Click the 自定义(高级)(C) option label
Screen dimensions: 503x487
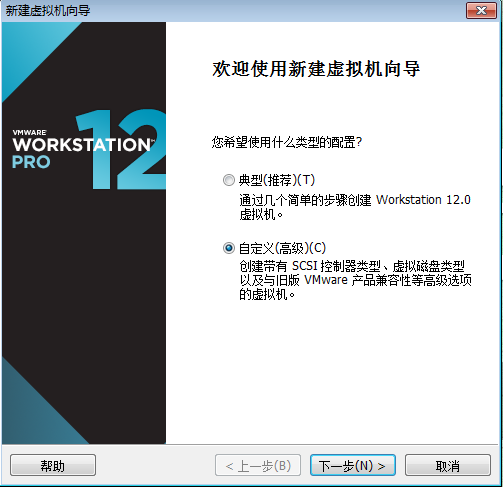click(x=282, y=248)
